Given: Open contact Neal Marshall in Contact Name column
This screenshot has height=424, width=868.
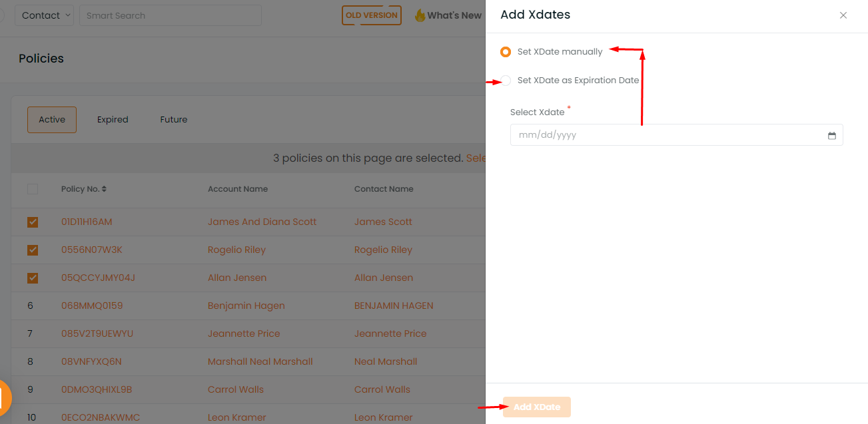Looking at the screenshot, I should (386, 361).
